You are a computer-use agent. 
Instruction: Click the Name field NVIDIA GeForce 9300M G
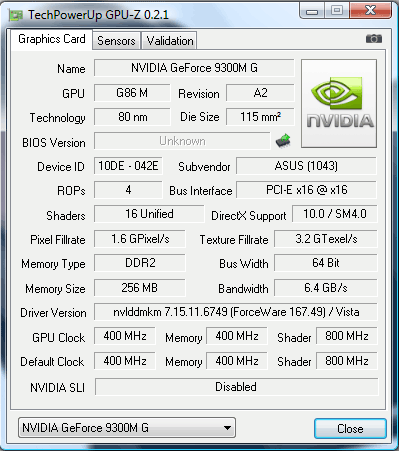click(x=194, y=68)
